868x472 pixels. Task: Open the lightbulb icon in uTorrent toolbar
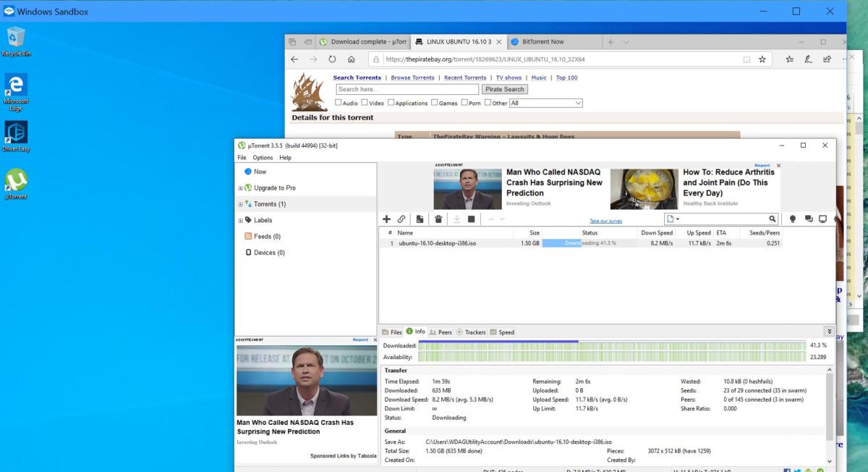point(793,219)
